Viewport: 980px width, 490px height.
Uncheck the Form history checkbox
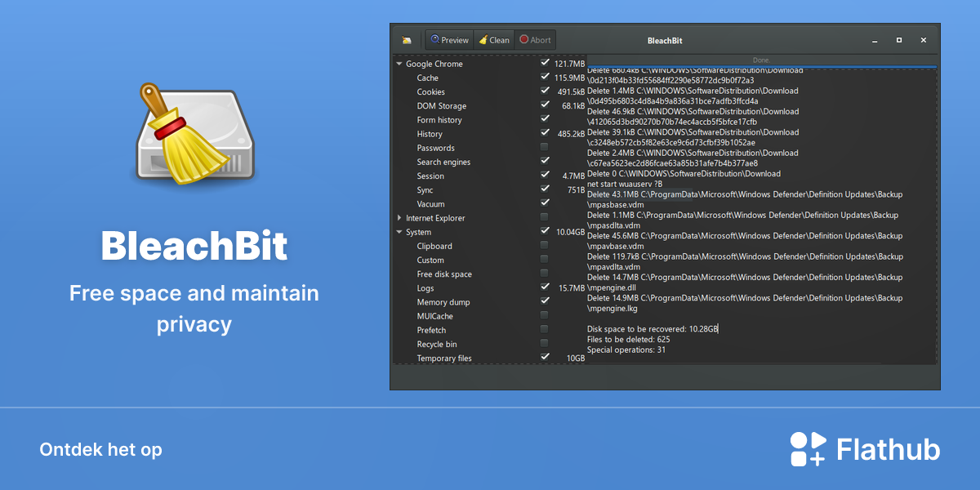pos(545,118)
